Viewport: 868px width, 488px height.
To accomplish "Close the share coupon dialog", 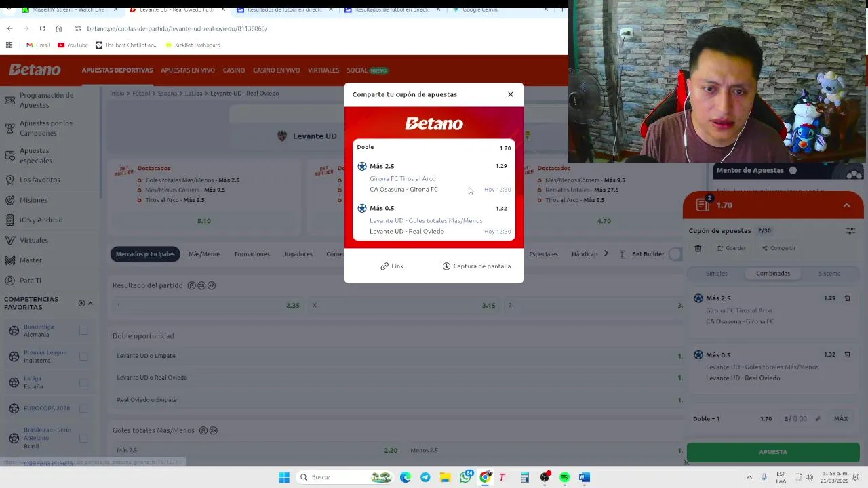I will [511, 94].
